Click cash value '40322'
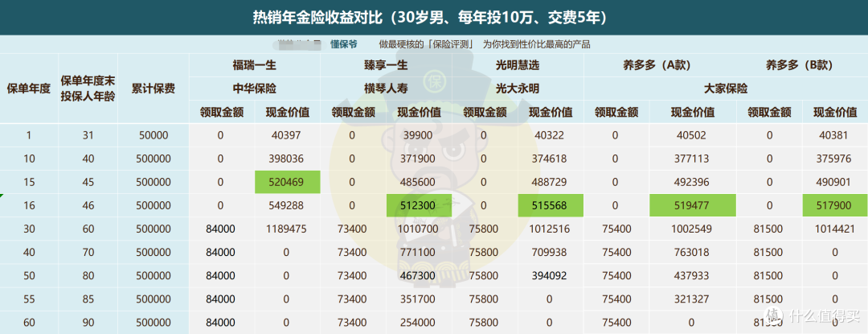Image resolution: width=868 pixels, height=334 pixels. pyautogui.click(x=551, y=135)
